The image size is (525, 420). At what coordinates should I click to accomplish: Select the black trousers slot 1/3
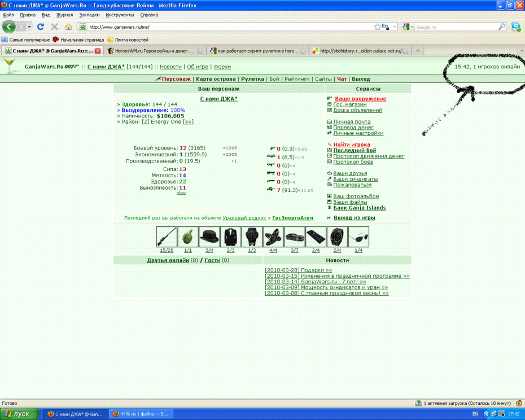click(x=252, y=237)
